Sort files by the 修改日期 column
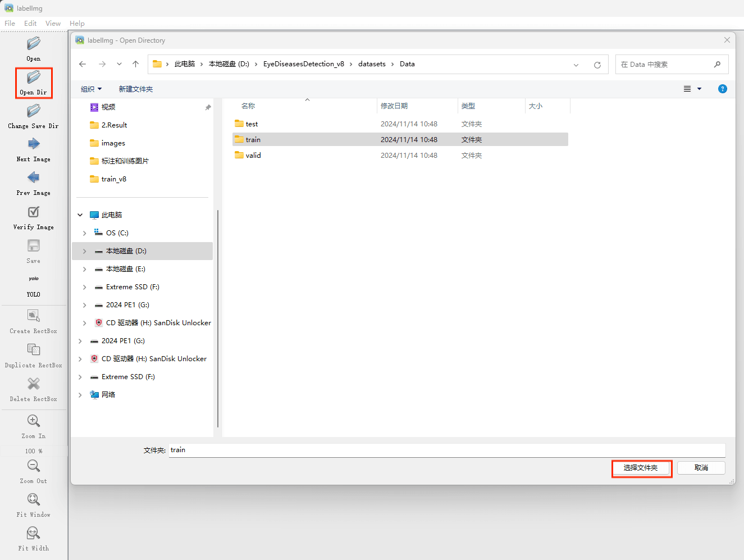This screenshot has width=744, height=560. pos(394,106)
